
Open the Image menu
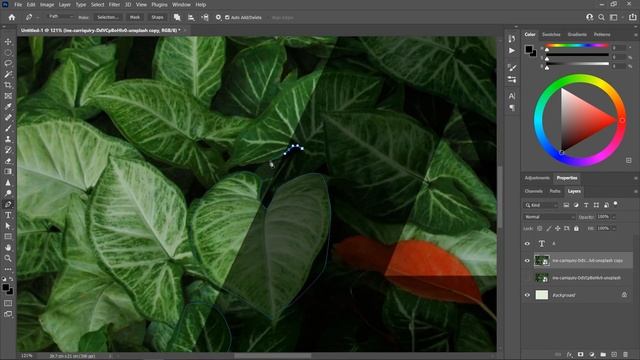(x=47, y=4)
